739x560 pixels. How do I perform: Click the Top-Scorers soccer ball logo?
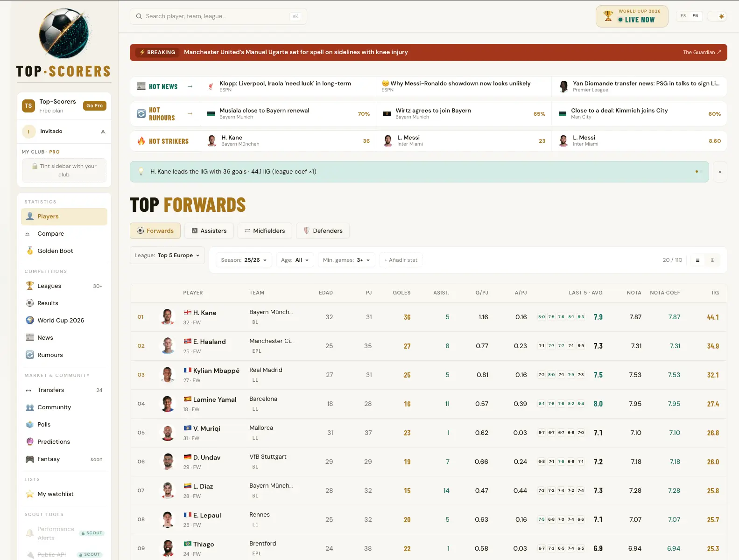pos(64,34)
